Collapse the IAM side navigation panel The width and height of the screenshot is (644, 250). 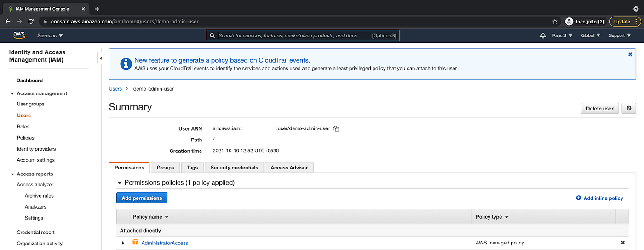pos(100,58)
